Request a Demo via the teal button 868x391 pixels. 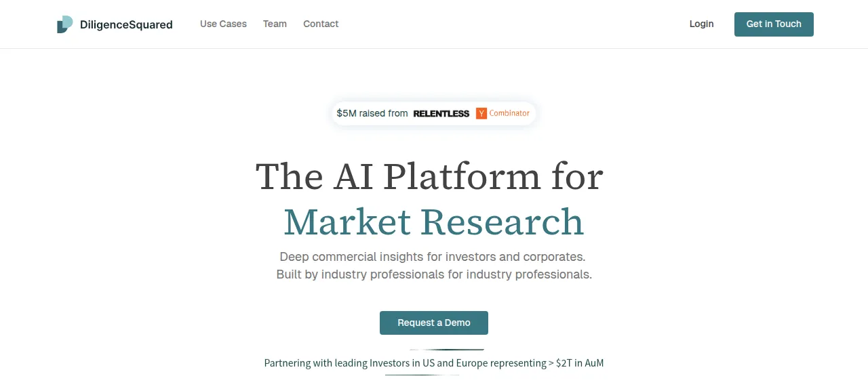click(434, 323)
